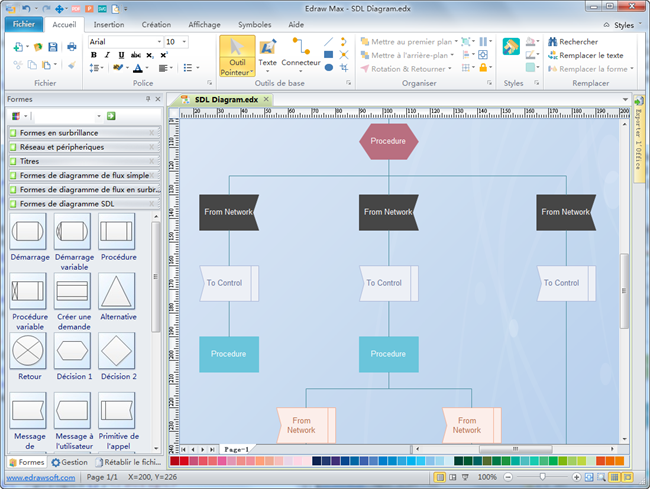Click Remplacer le texte button
The width and height of the screenshot is (650, 489).
[x=584, y=56]
